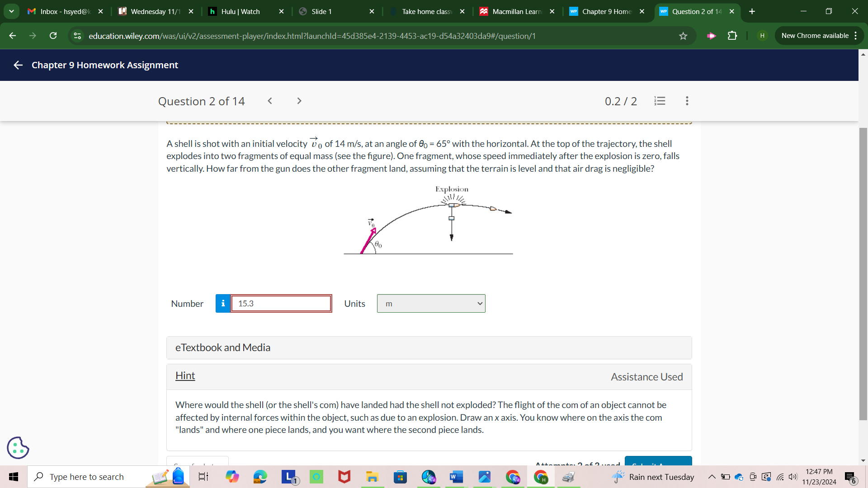Expand the hidden icons chevron in system tray
This screenshot has height=488, width=868.
tap(711, 477)
